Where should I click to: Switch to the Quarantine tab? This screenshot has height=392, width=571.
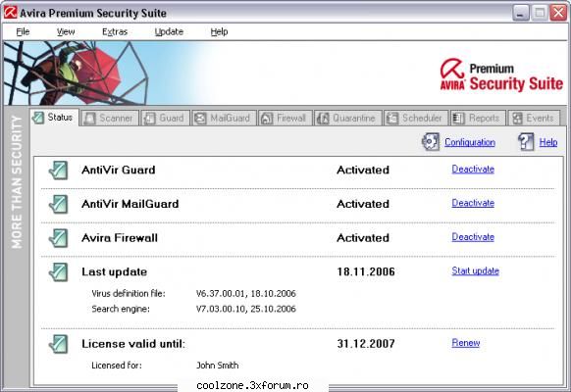click(347, 119)
